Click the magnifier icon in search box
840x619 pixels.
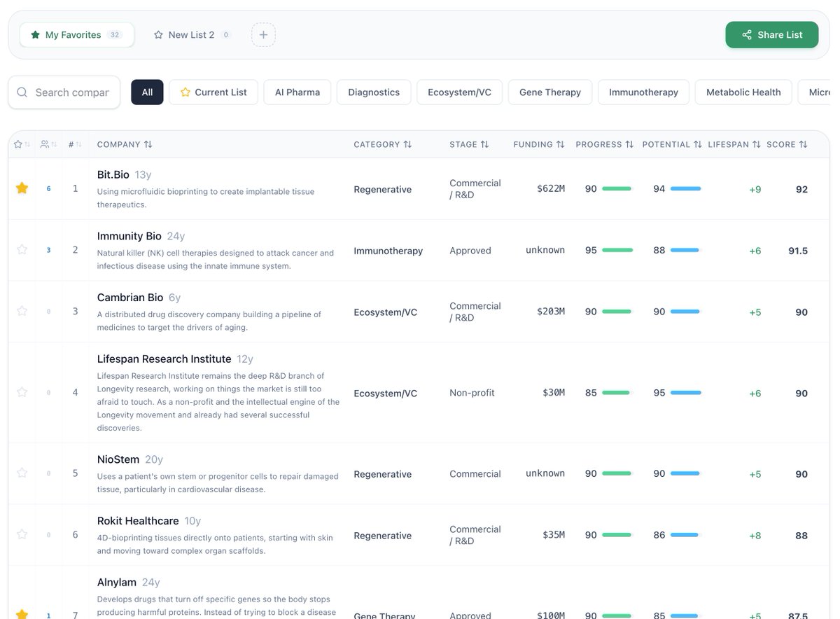22,92
